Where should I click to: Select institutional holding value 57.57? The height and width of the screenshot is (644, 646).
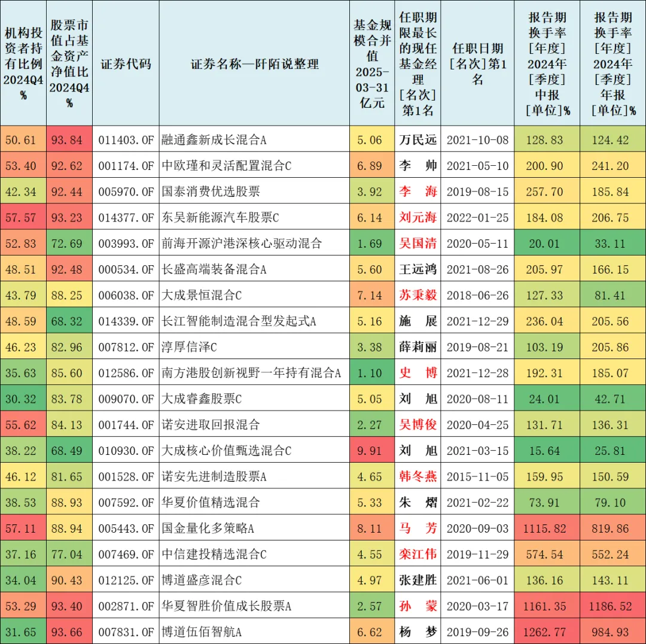20,218
